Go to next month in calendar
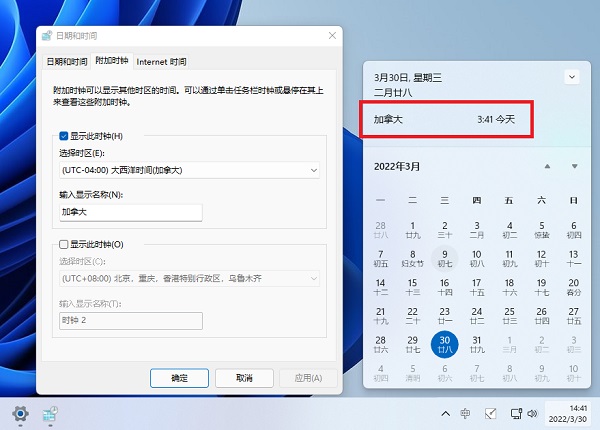The width and height of the screenshot is (600, 430). pos(574,165)
